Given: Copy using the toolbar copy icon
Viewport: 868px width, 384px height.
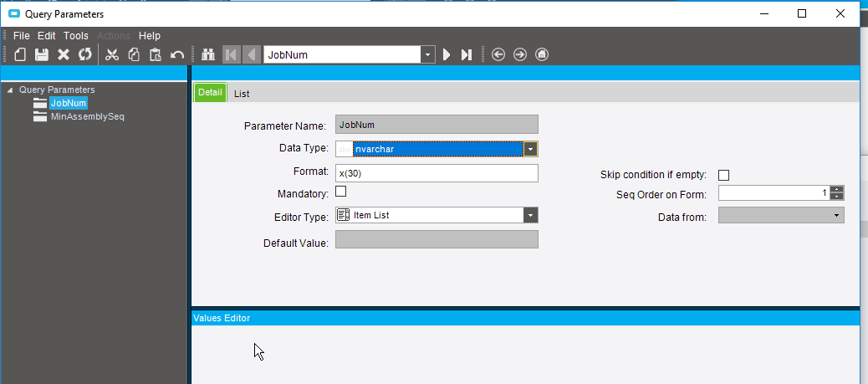Looking at the screenshot, I should [134, 54].
